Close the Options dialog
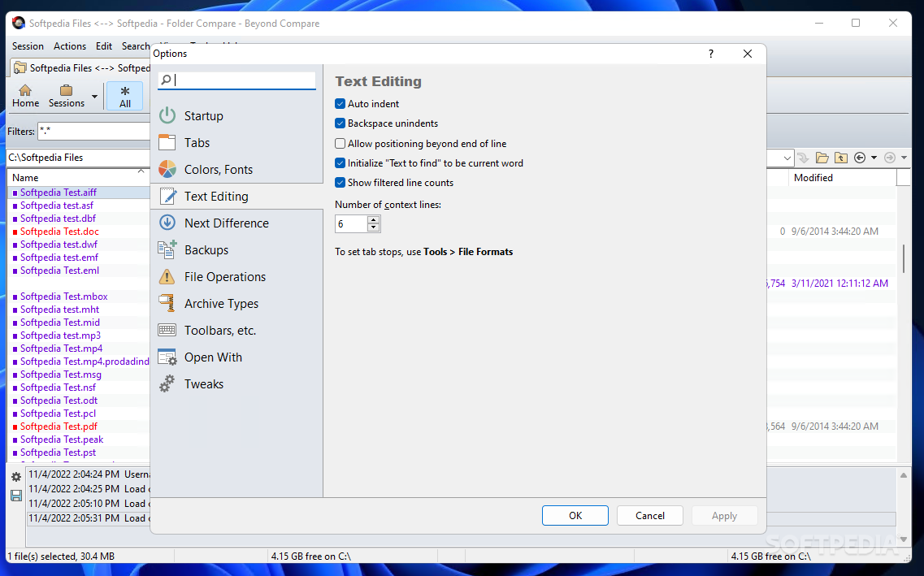 748,54
